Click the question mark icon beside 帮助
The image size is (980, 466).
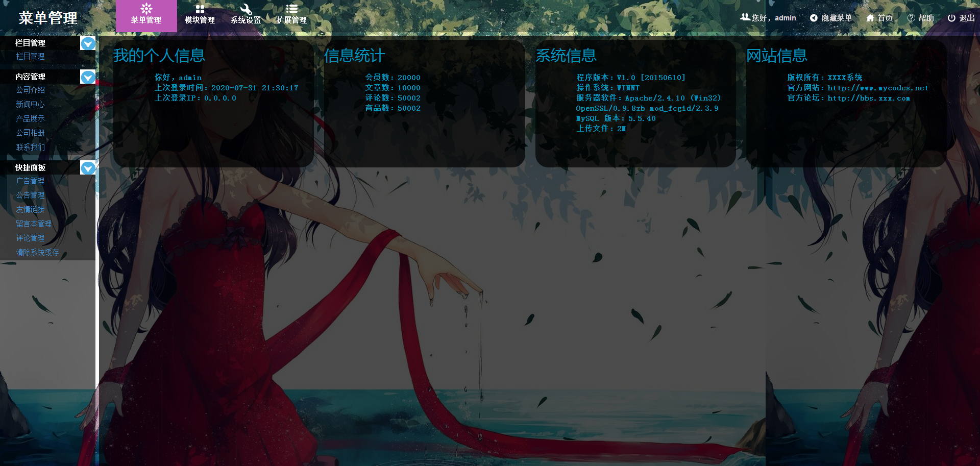point(911,18)
